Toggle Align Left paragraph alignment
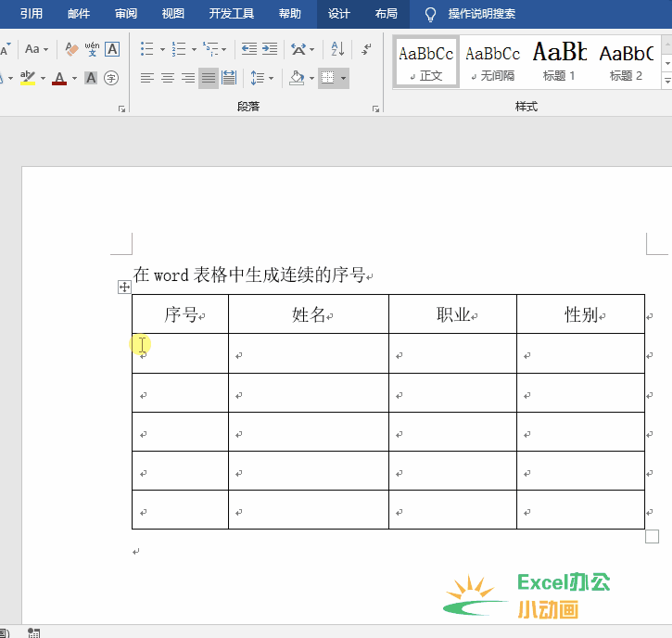 pos(147,78)
